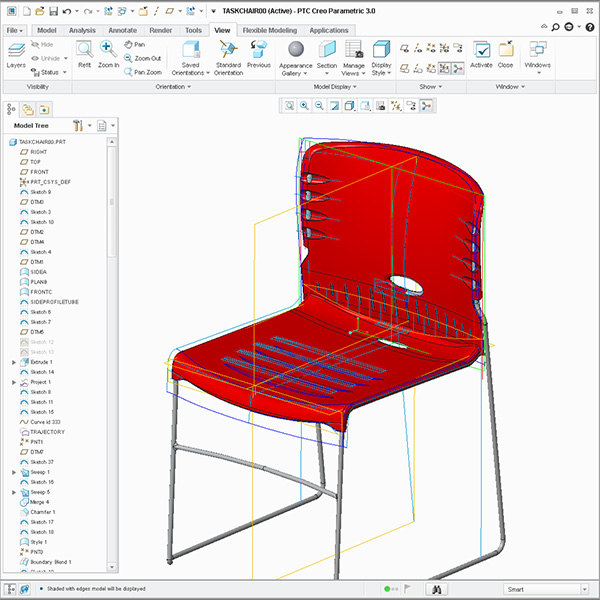This screenshot has width=600, height=600.
Task: Expand the Sweep 1 tree node
Action: coord(14,472)
